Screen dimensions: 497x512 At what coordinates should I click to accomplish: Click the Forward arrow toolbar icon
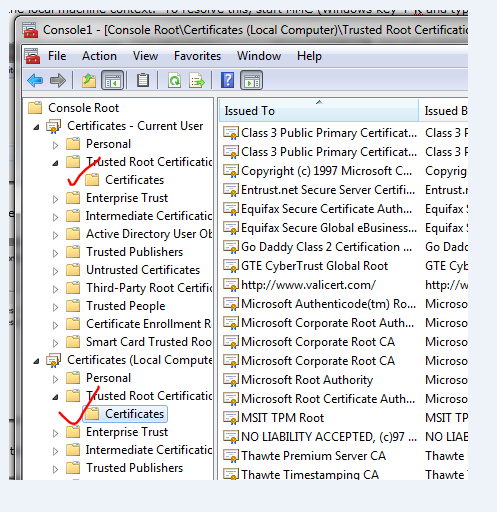58,80
